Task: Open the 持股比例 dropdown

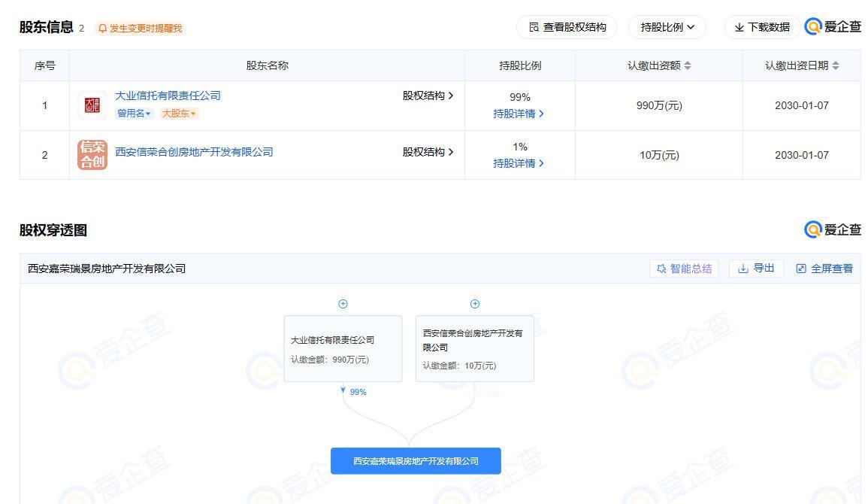Action: [667, 27]
